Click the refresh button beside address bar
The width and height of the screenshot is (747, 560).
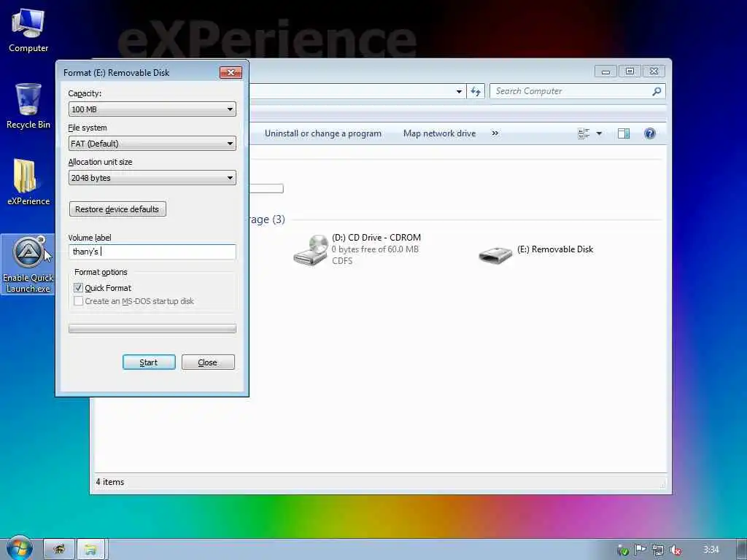tap(476, 91)
